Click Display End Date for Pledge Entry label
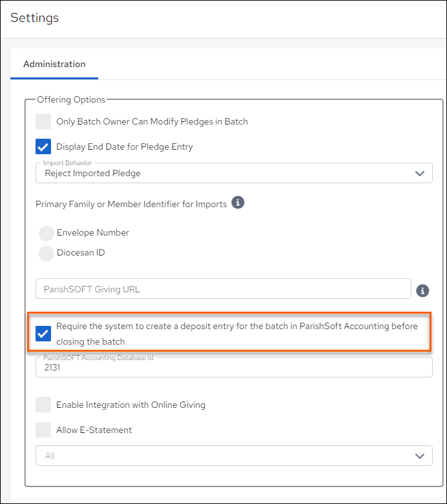447x504 pixels. point(125,146)
